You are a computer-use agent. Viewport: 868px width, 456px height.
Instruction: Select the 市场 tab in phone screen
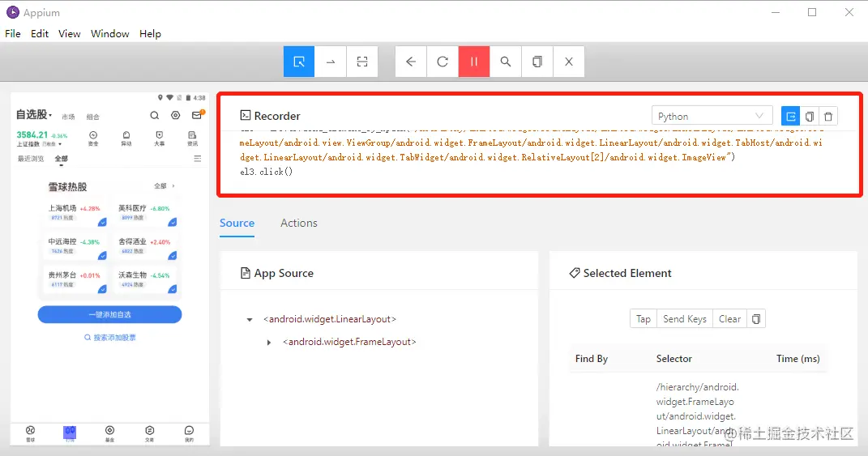coord(68,117)
